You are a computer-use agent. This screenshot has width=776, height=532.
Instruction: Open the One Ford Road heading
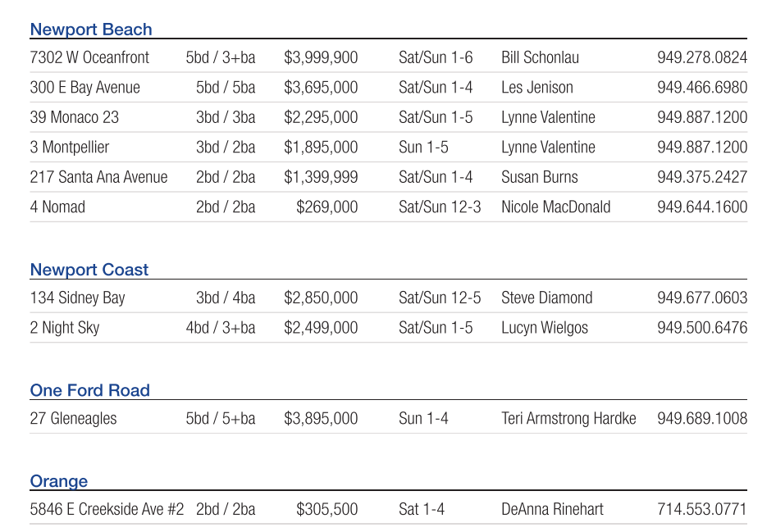[90, 390]
